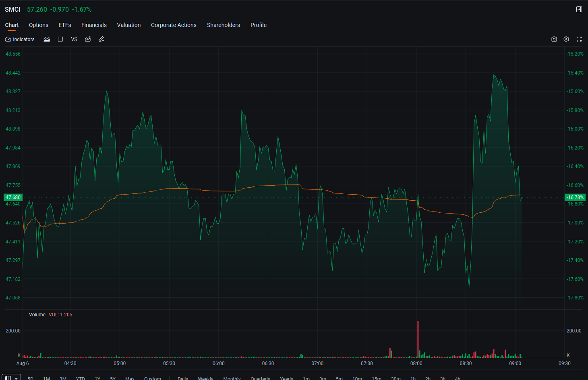Screen dimensions: 588x380
Task: Click the tall red volume bar at 08:00
Action: point(418,339)
